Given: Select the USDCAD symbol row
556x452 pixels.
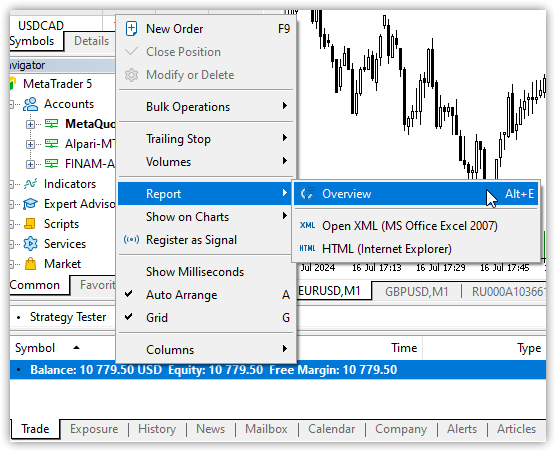Looking at the screenshot, I should (x=41, y=25).
